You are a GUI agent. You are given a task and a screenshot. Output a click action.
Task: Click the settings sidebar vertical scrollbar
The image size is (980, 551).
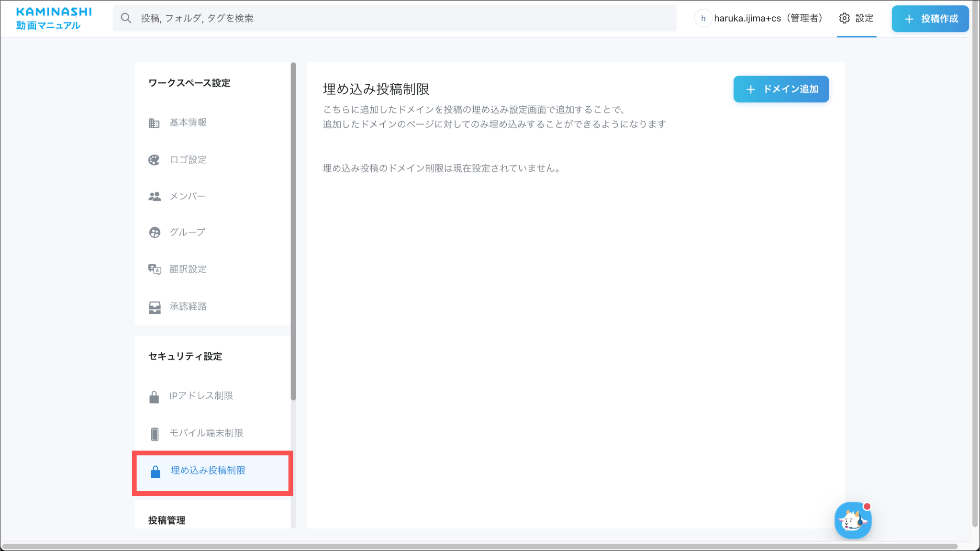(293, 230)
